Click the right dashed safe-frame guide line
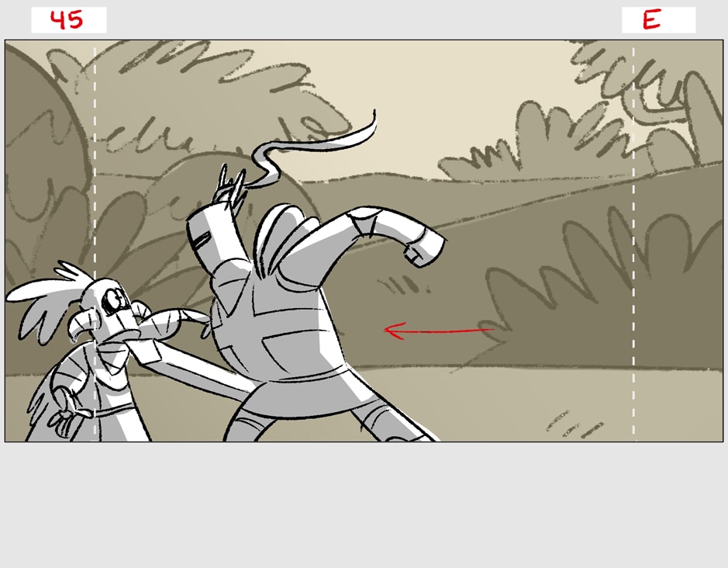The image size is (728, 568). (x=633, y=233)
